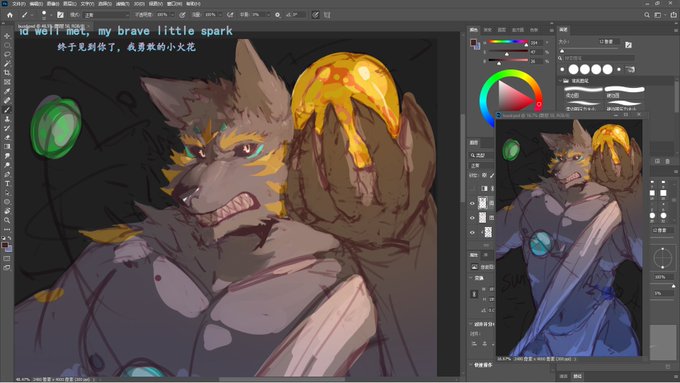Select the Type tool

7,183
